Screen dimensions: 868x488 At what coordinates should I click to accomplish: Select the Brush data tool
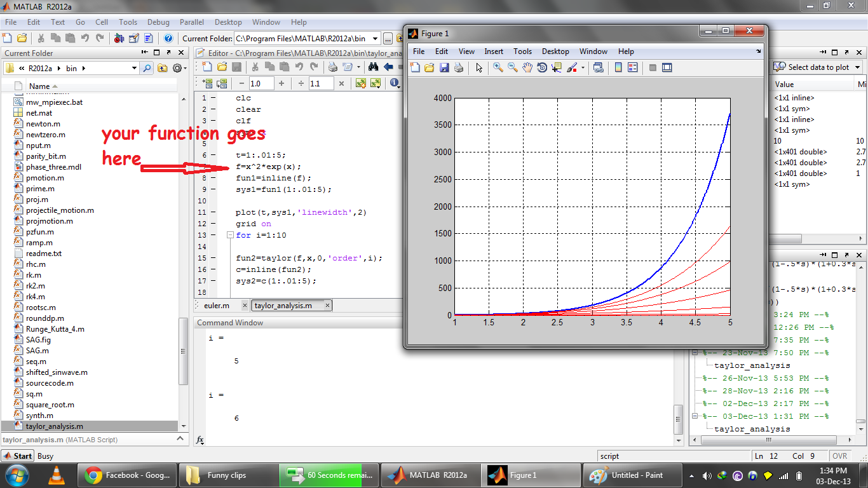571,67
